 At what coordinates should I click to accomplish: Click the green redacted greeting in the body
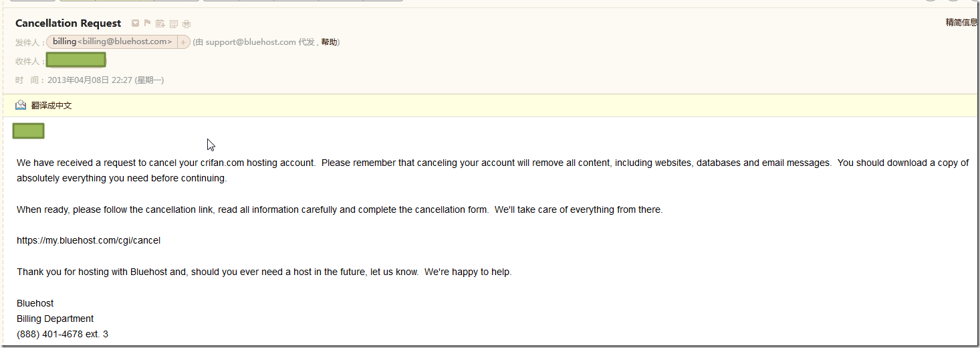tap(29, 131)
